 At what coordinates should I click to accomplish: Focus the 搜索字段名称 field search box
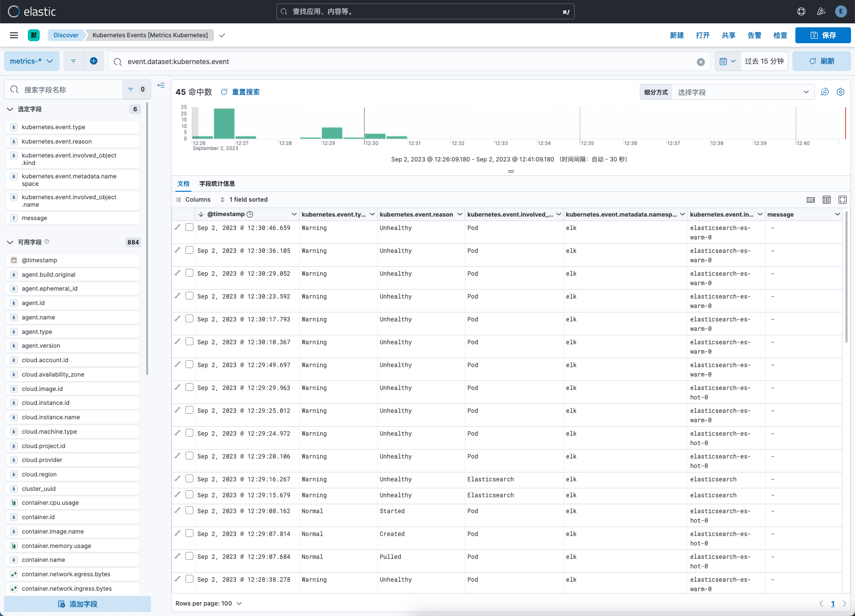point(64,89)
